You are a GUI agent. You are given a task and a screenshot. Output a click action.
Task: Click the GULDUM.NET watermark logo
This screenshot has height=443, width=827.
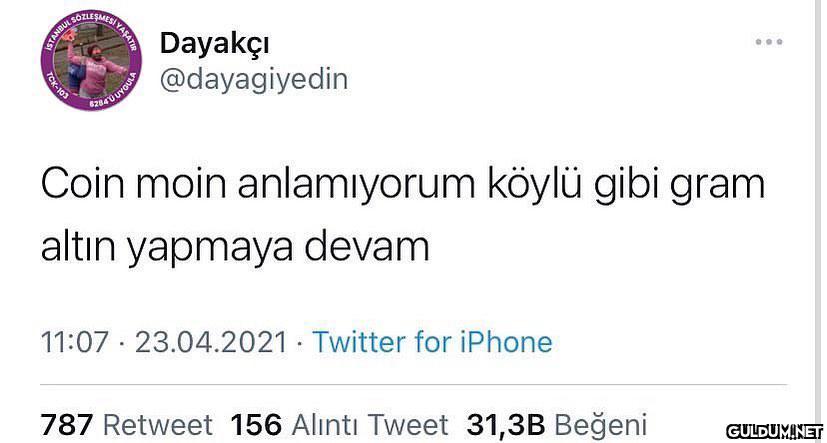[774, 430]
